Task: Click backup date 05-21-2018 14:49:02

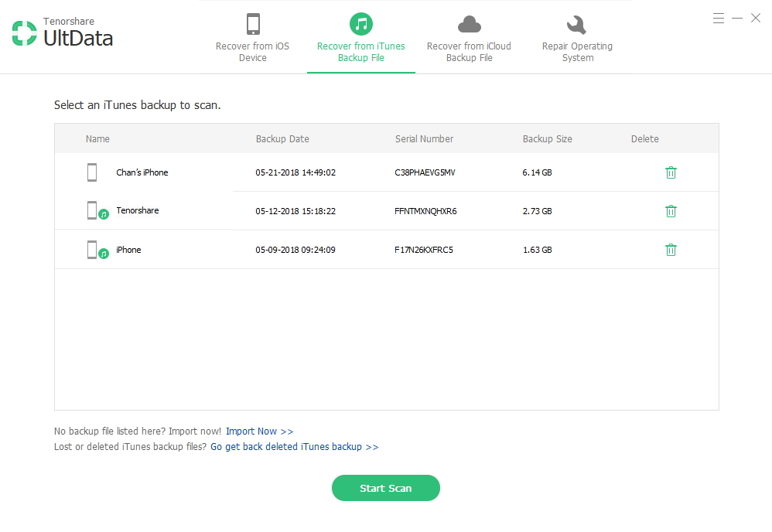Action: tap(295, 172)
